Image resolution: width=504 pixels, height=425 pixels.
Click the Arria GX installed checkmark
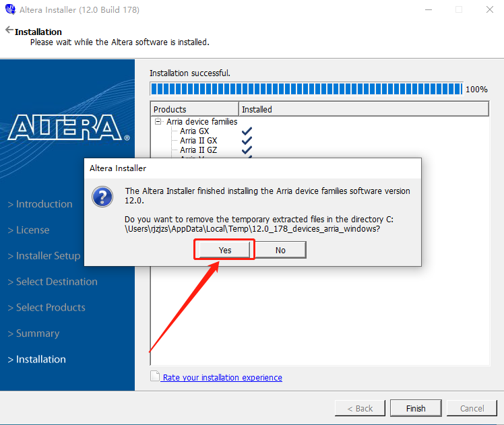(247, 131)
